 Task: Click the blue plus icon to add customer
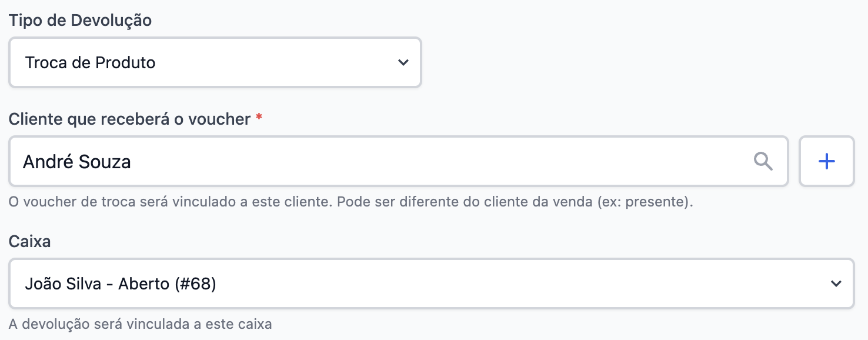pos(826,161)
